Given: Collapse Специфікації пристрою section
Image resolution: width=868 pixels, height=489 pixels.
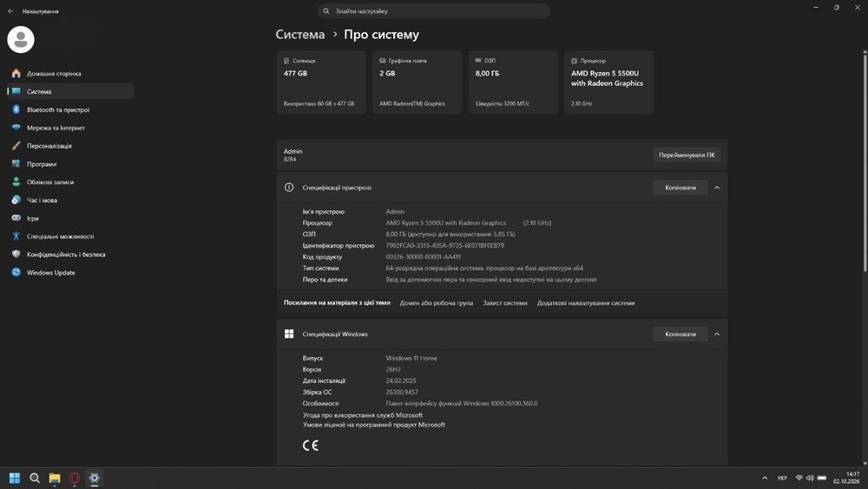Looking at the screenshot, I should click(x=717, y=188).
